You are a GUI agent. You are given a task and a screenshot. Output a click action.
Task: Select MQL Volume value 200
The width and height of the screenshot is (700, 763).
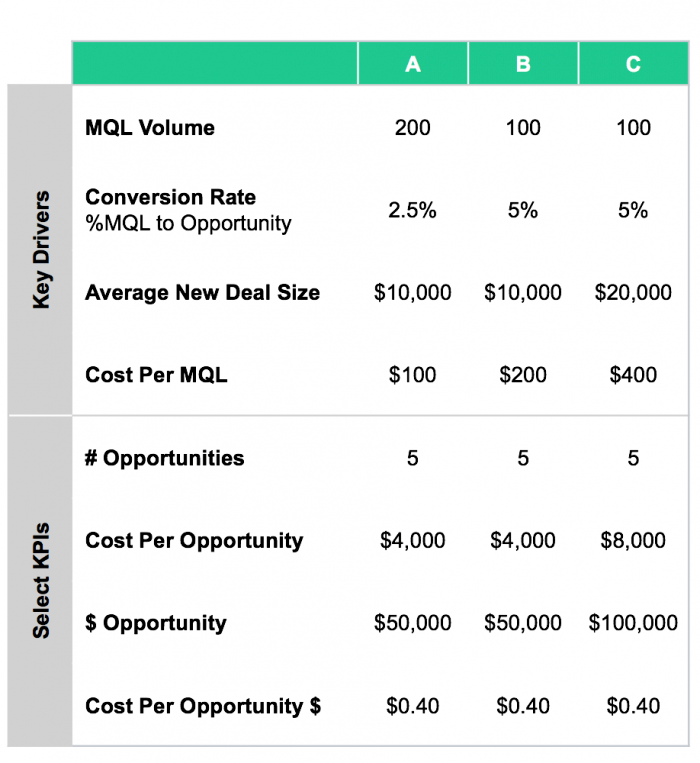tap(412, 128)
